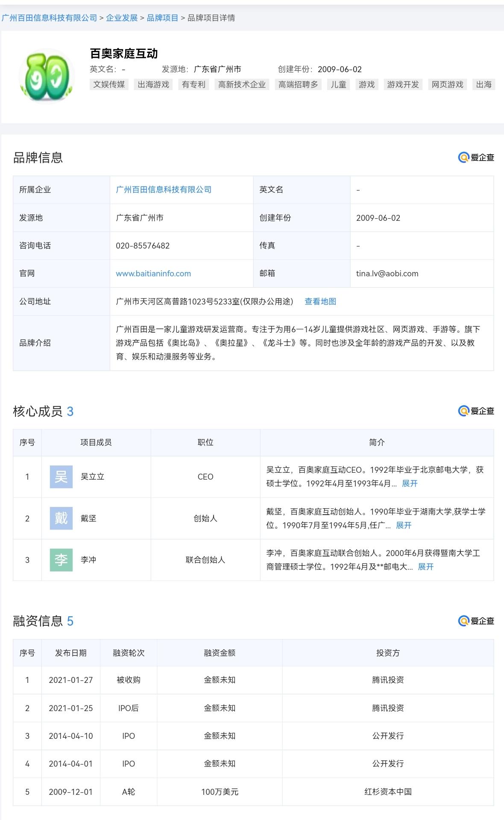Click the A轮 financing round cell
Viewport: 504px width, 820px height.
(129, 792)
